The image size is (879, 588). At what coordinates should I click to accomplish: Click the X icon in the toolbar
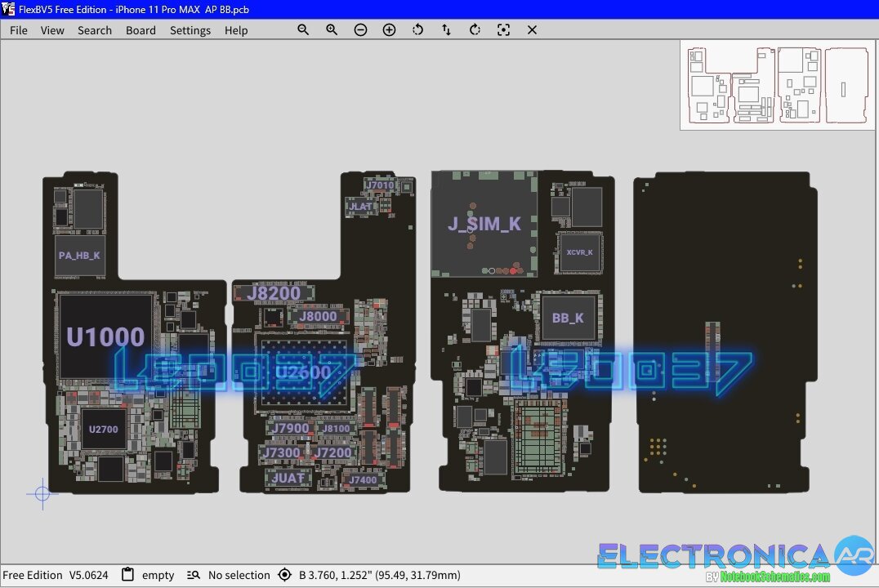click(532, 29)
